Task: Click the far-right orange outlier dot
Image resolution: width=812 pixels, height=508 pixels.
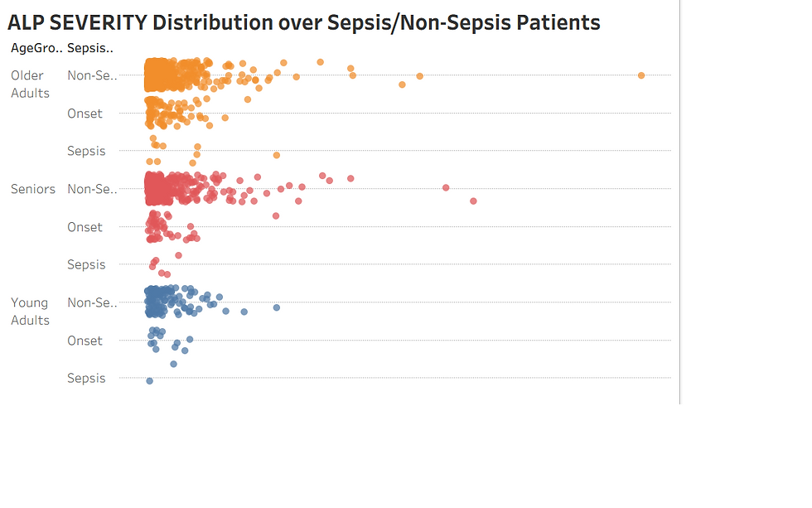Action: point(641,75)
